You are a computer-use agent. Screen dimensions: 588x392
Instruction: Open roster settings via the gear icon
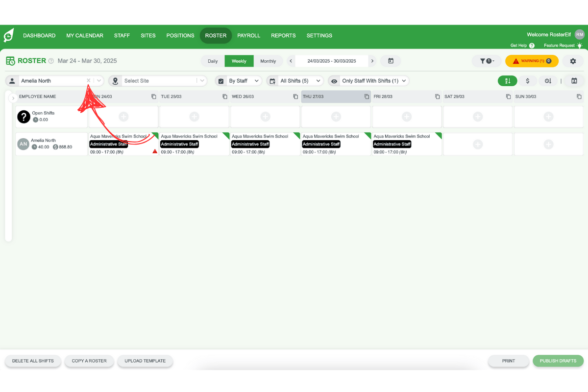572,61
